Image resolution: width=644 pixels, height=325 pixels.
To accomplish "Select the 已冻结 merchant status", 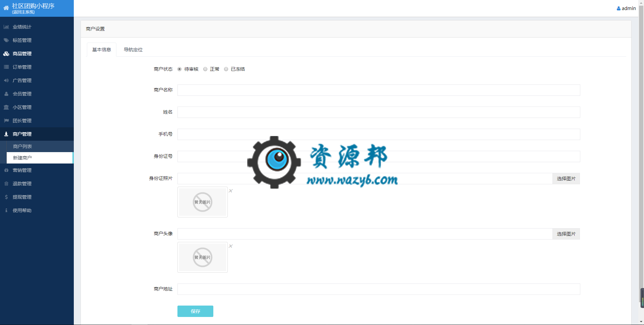I will click(226, 69).
